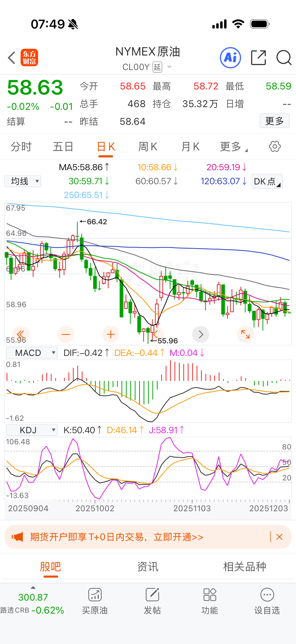Switch to 月K chart tab
The width and height of the screenshot is (296, 644).
[190, 146]
